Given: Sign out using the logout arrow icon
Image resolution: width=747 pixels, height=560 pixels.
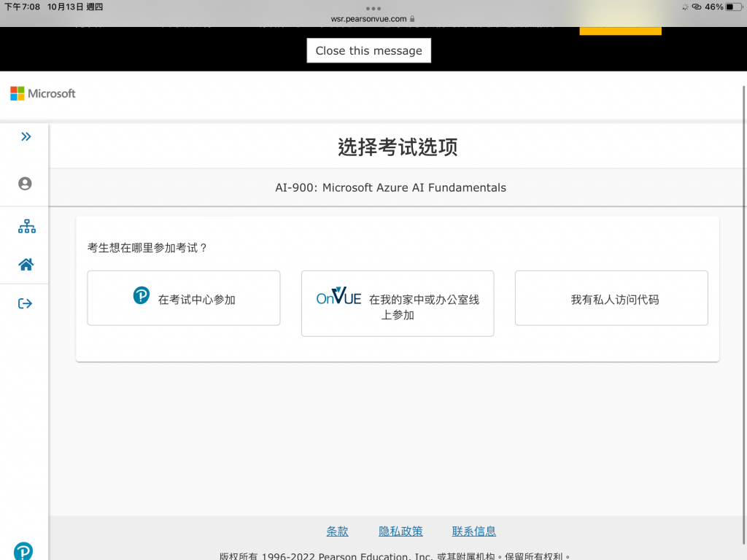Looking at the screenshot, I should (x=26, y=303).
